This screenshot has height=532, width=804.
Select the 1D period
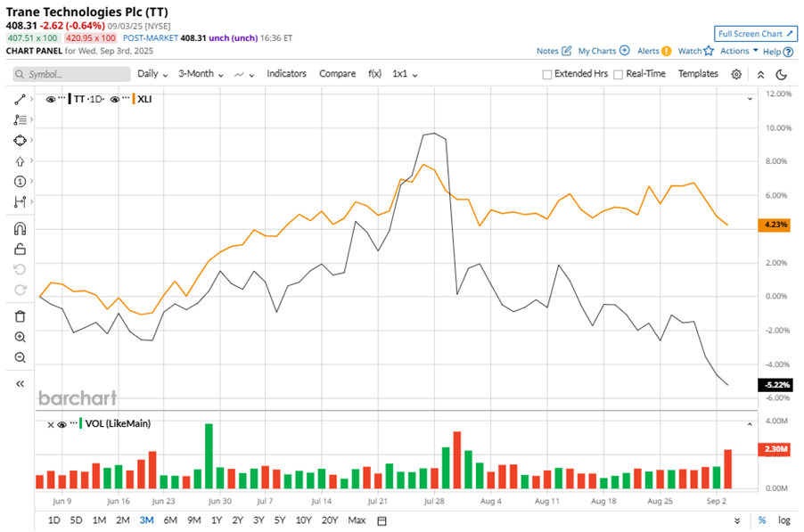tap(53, 520)
